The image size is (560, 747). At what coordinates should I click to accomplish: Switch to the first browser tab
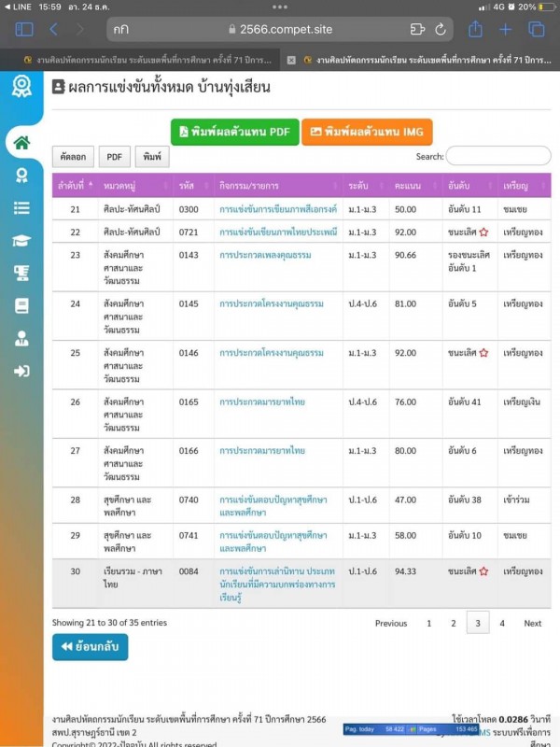(147, 60)
